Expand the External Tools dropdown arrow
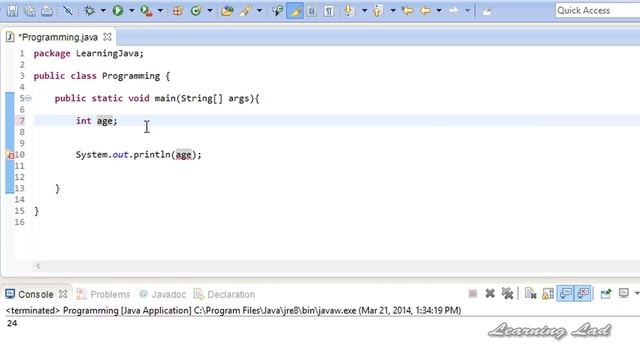 click(160, 11)
